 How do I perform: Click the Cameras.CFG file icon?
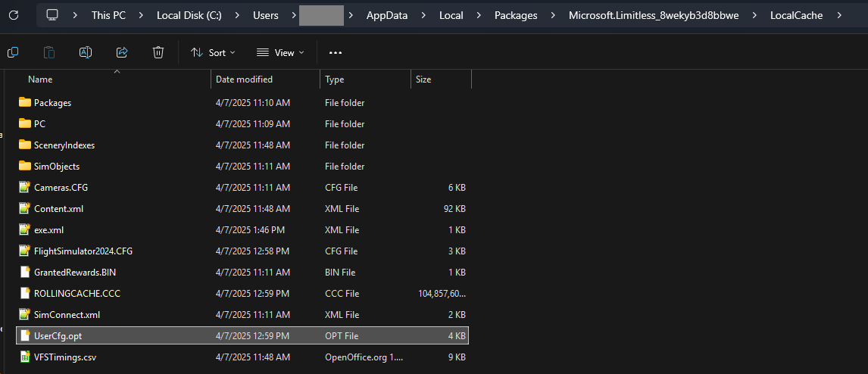click(24, 187)
